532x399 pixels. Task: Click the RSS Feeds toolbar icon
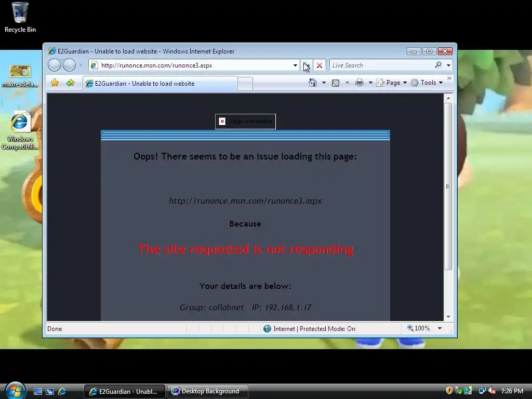pyautogui.click(x=335, y=83)
